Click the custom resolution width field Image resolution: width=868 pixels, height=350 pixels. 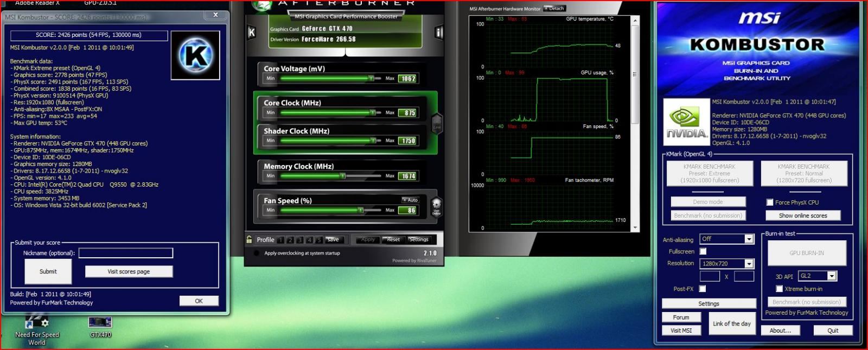point(710,276)
